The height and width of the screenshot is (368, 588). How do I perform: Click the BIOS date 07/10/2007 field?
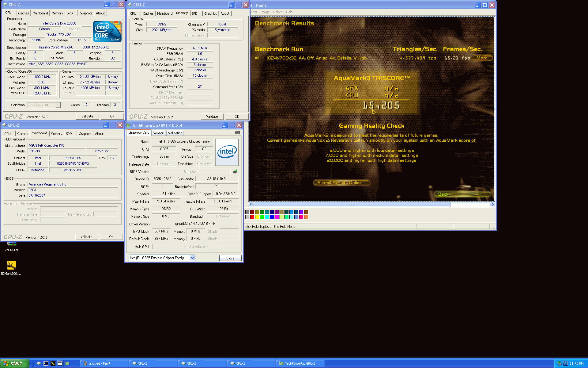click(73, 195)
